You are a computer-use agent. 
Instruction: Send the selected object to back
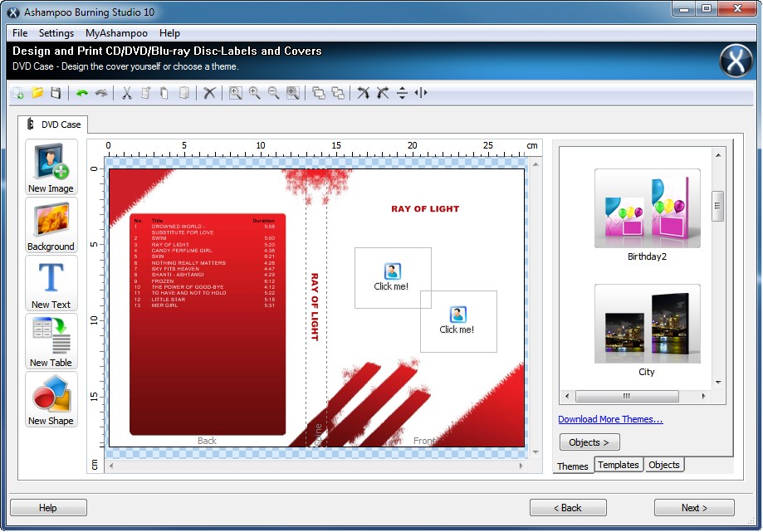tap(338, 93)
